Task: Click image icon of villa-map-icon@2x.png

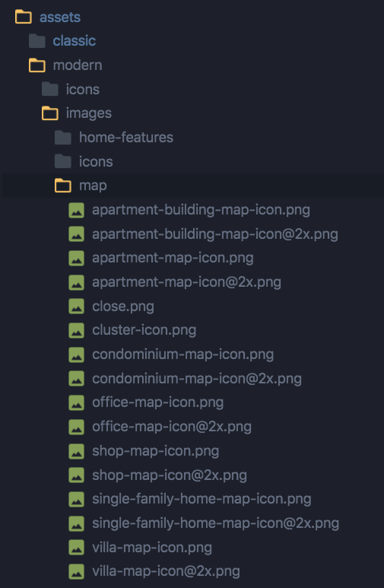Action: tap(77, 571)
